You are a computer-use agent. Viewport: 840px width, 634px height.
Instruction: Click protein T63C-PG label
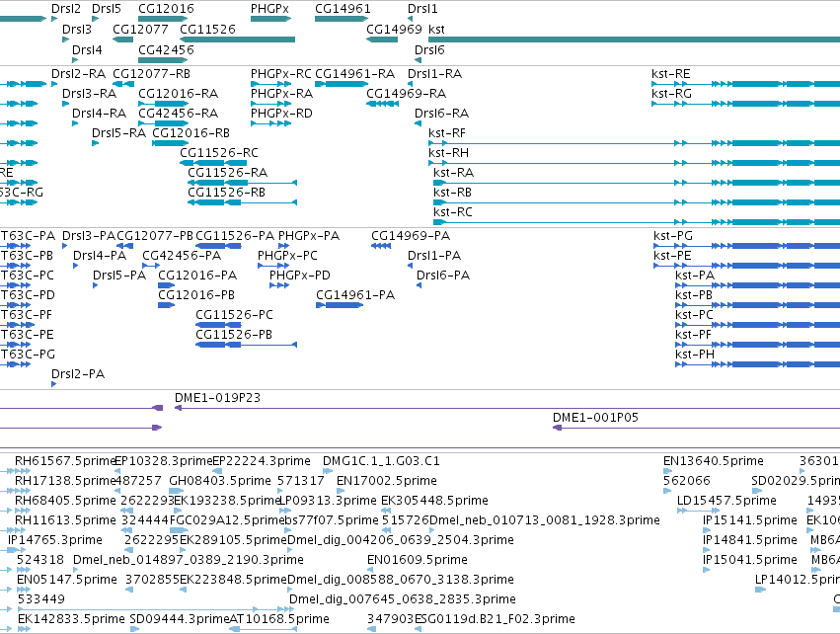pos(28,355)
